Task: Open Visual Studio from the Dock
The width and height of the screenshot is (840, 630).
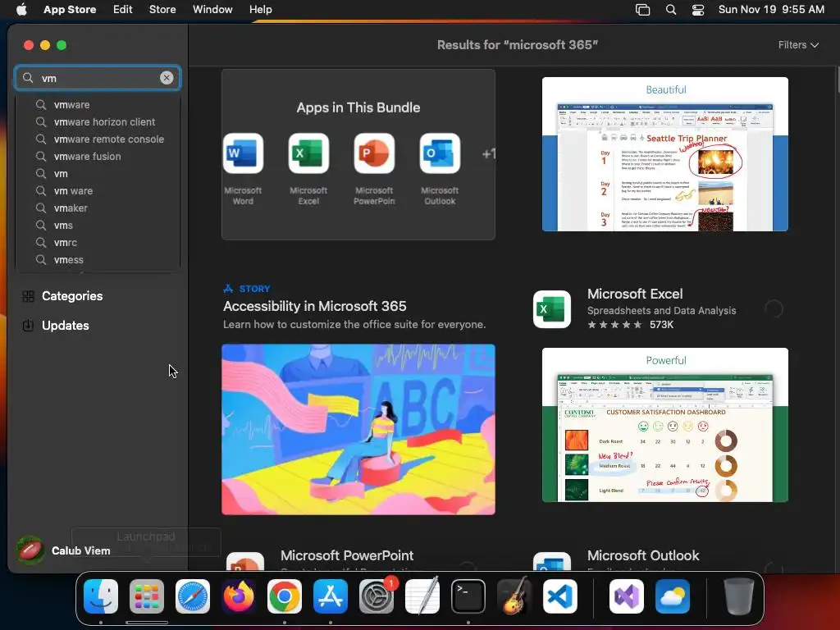Action: (x=626, y=596)
